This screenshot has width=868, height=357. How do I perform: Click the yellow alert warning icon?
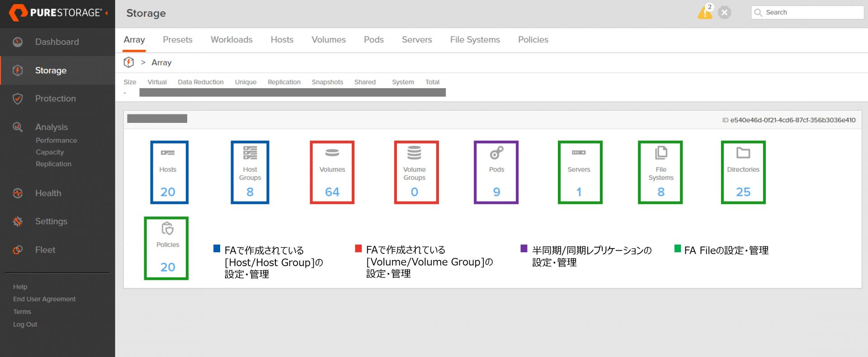(x=704, y=13)
